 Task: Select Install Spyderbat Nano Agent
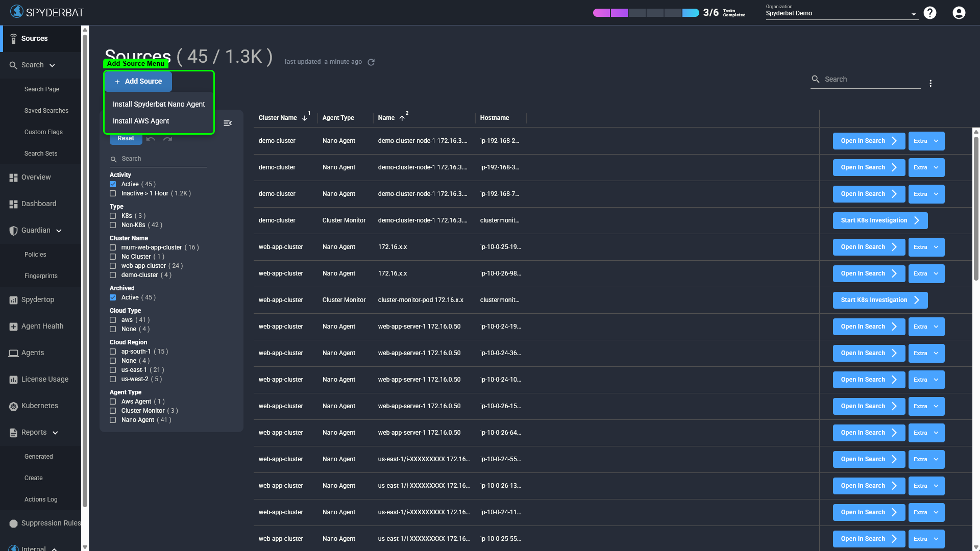(x=158, y=104)
